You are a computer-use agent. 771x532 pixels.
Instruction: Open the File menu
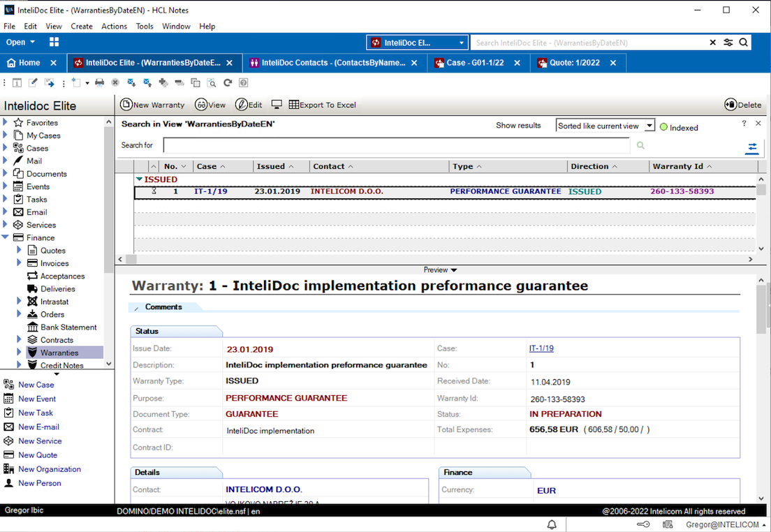9,26
